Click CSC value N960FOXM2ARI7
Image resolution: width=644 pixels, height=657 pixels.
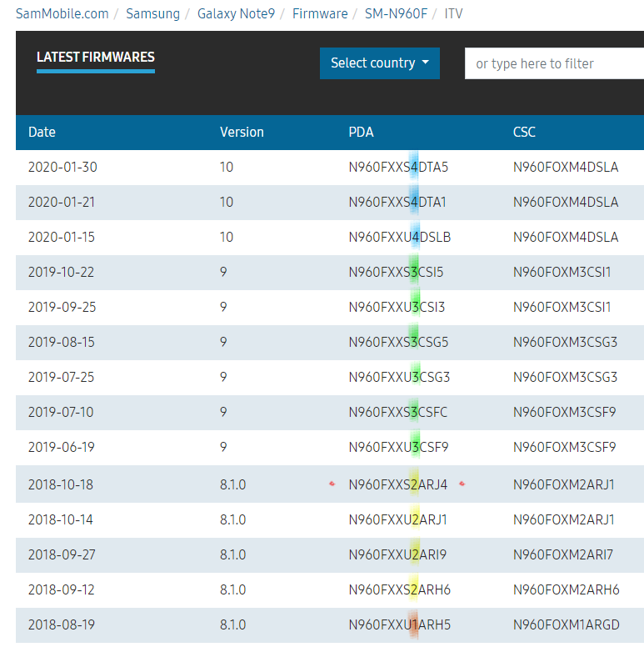pyautogui.click(x=563, y=554)
